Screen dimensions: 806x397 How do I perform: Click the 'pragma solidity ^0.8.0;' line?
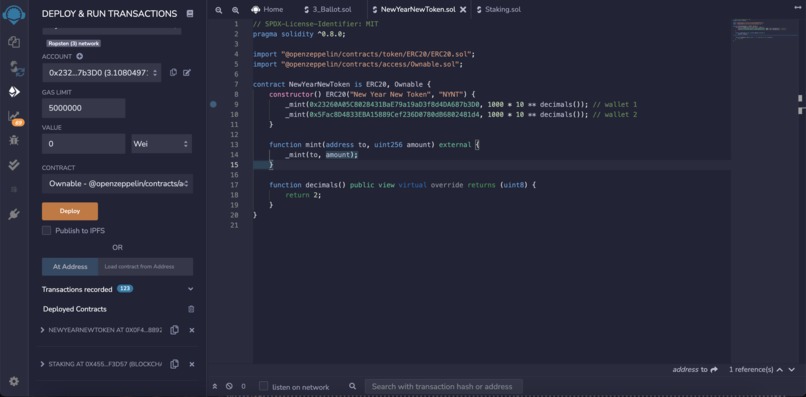point(299,34)
